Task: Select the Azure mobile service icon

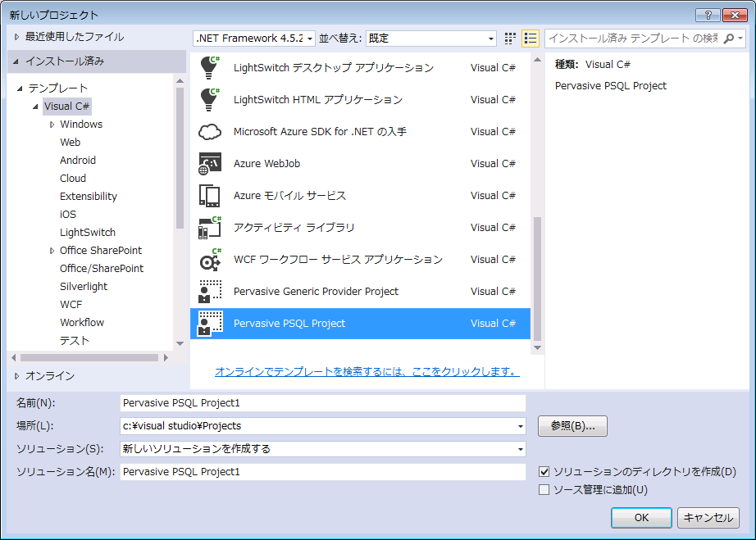Action: point(210,196)
